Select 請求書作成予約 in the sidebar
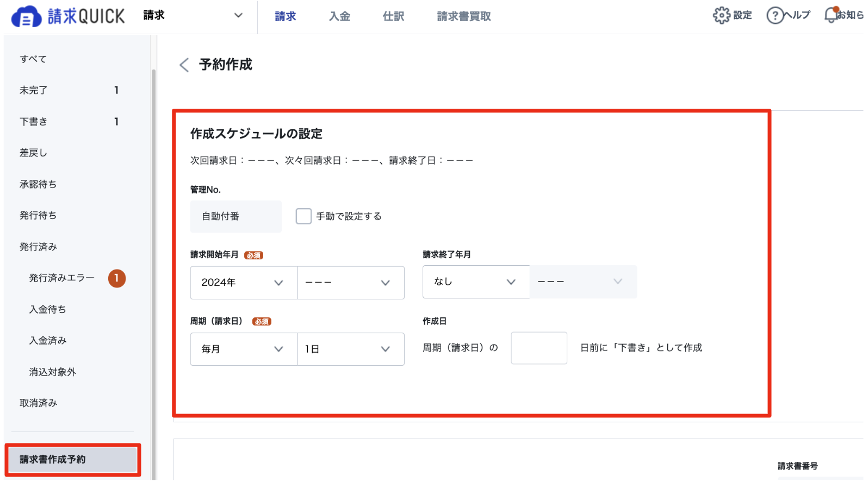868x482 pixels. coord(72,460)
